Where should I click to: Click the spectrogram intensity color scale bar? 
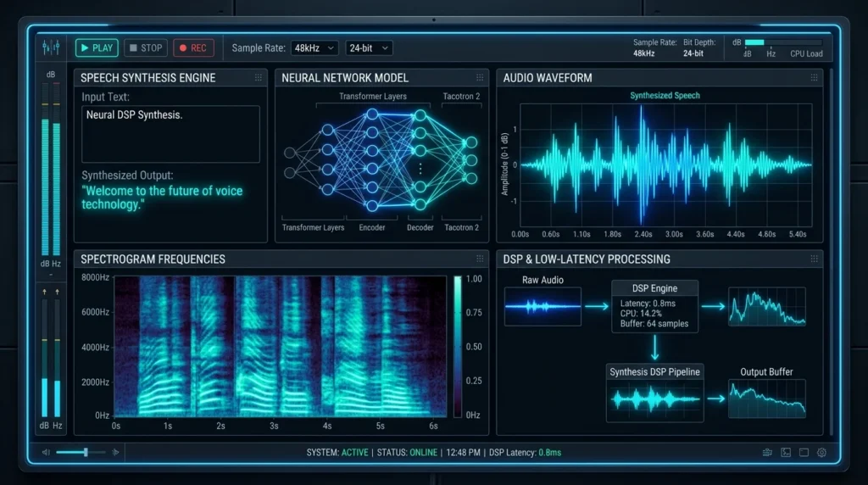[x=458, y=347]
